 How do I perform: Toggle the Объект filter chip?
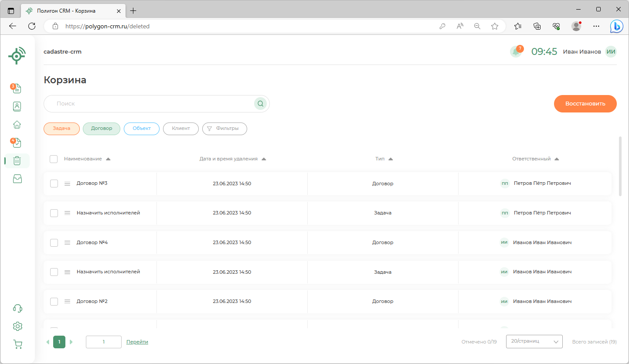[142, 129]
